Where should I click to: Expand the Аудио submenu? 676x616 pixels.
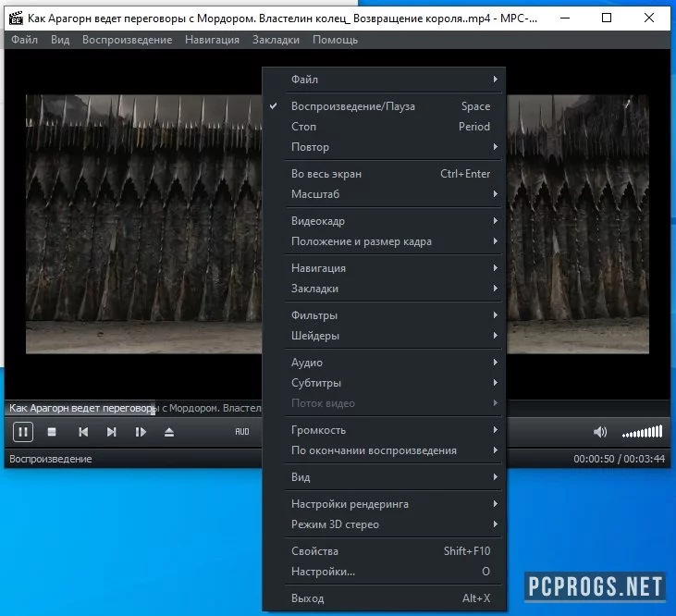pyautogui.click(x=384, y=362)
